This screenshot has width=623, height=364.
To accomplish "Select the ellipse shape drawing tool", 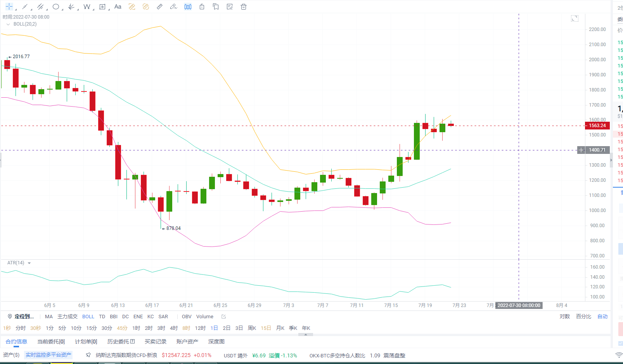I will pos(56,7).
